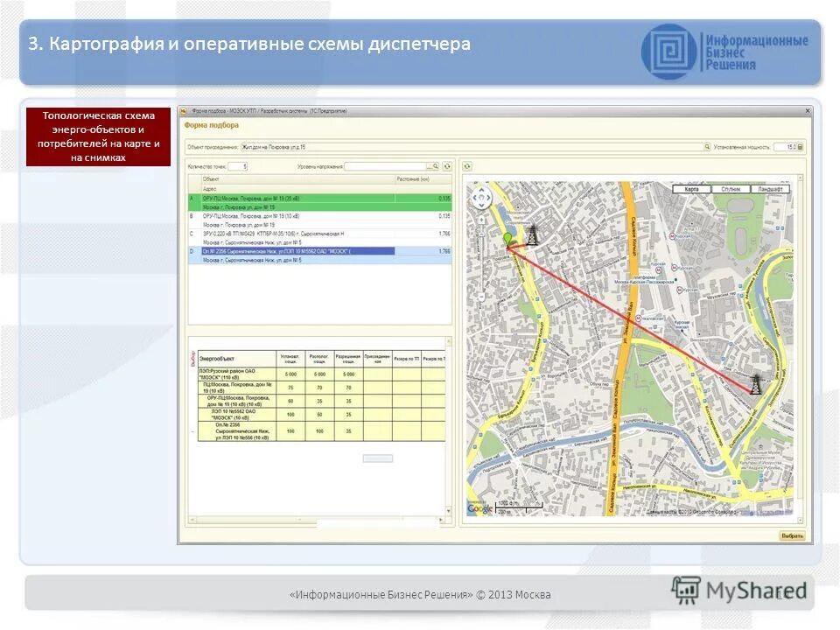Switch map view to Карта
The image size is (840, 630).
(x=691, y=189)
